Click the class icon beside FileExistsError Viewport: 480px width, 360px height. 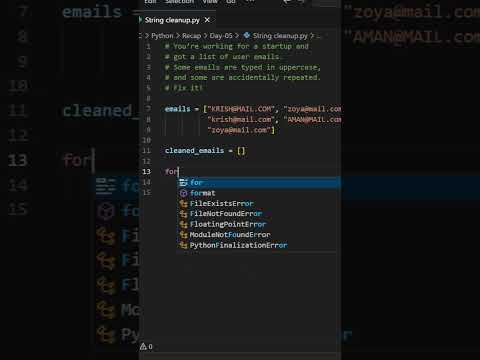(x=183, y=203)
